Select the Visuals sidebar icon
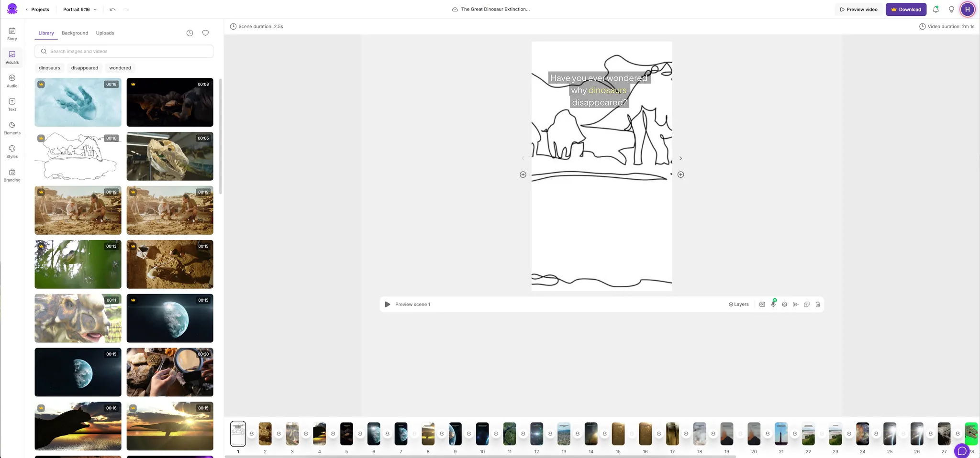The height and width of the screenshot is (458, 980). pos(12,57)
